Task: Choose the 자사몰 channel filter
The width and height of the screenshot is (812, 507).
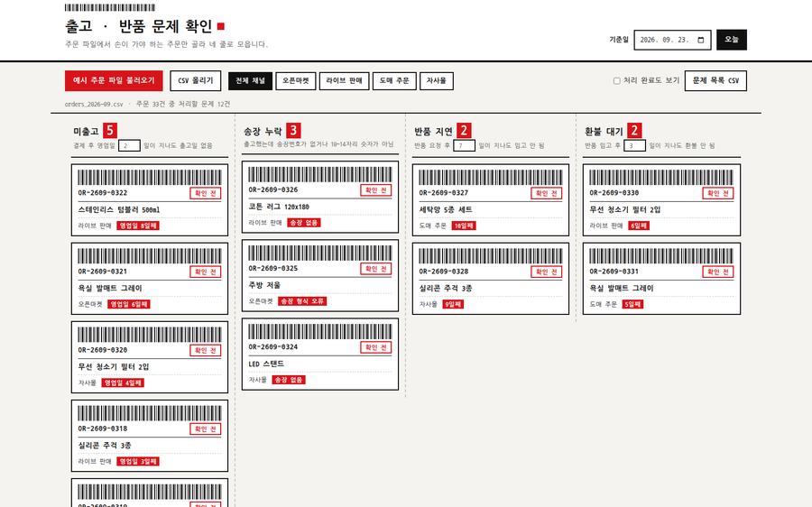Action: (437, 81)
